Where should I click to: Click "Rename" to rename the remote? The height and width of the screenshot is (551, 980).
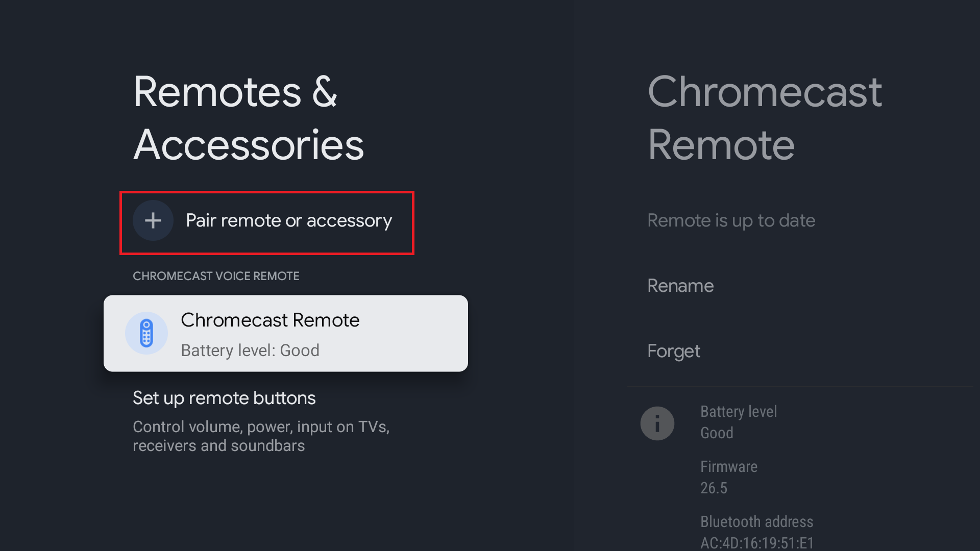point(680,286)
